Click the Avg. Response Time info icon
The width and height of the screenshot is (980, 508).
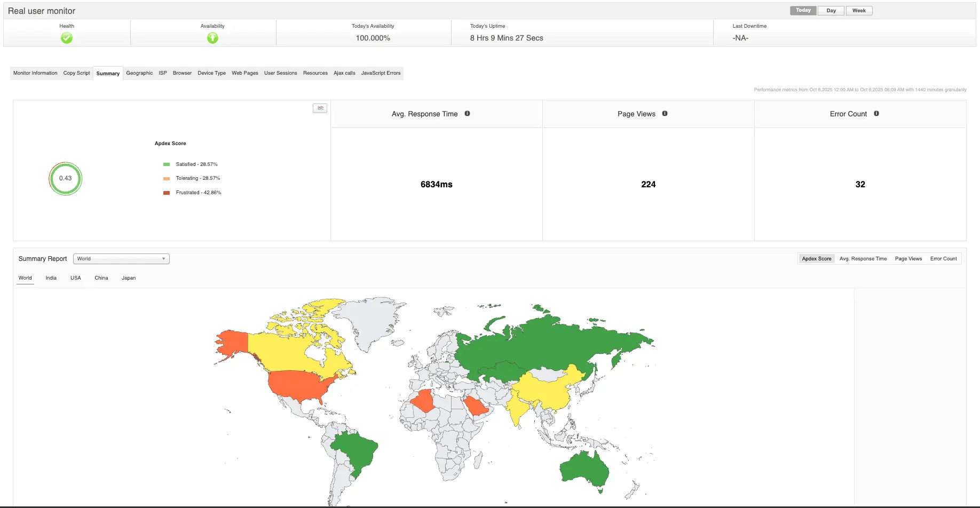(468, 113)
